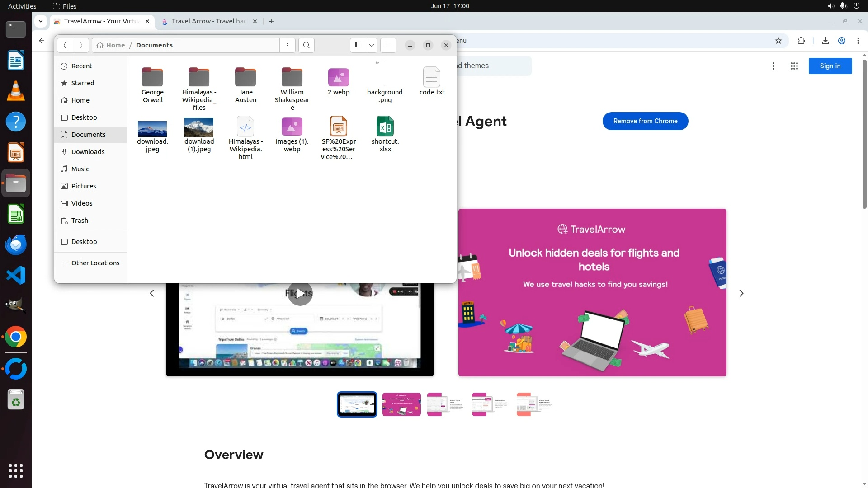The width and height of the screenshot is (868, 488).
Task: Click the search icon in Files toolbar
Action: pos(307,45)
